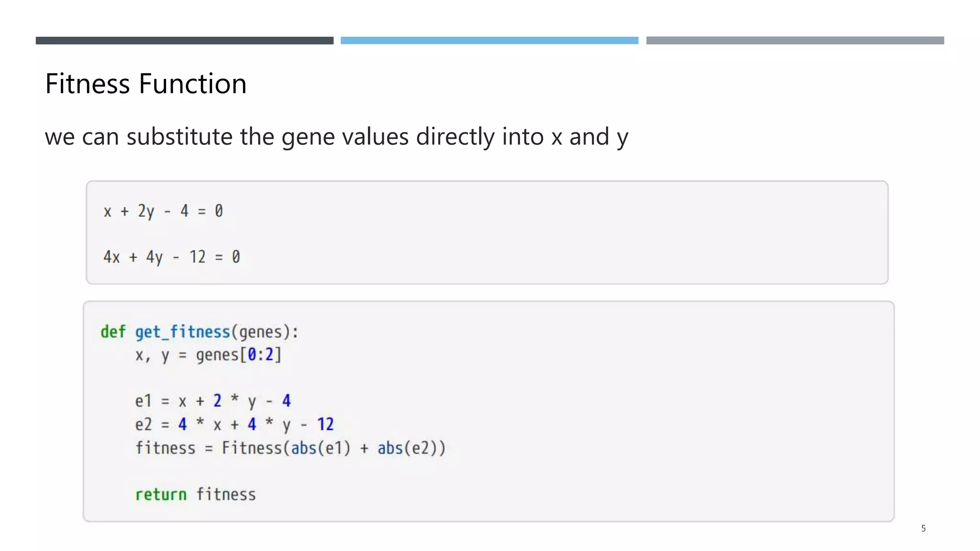980x551 pixels.
Task: Click the equation 'x + 2y - 4 = 0'
Action: pos(163,211)
